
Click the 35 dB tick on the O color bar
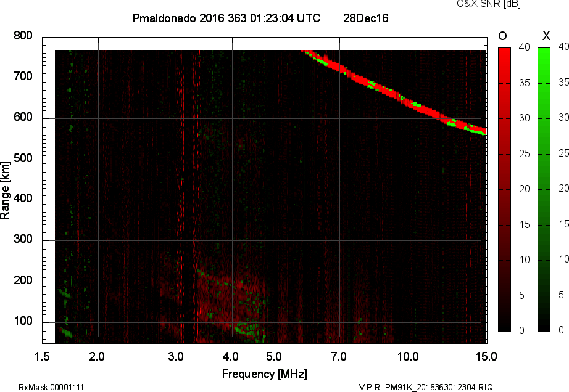[x=525, y=83]
